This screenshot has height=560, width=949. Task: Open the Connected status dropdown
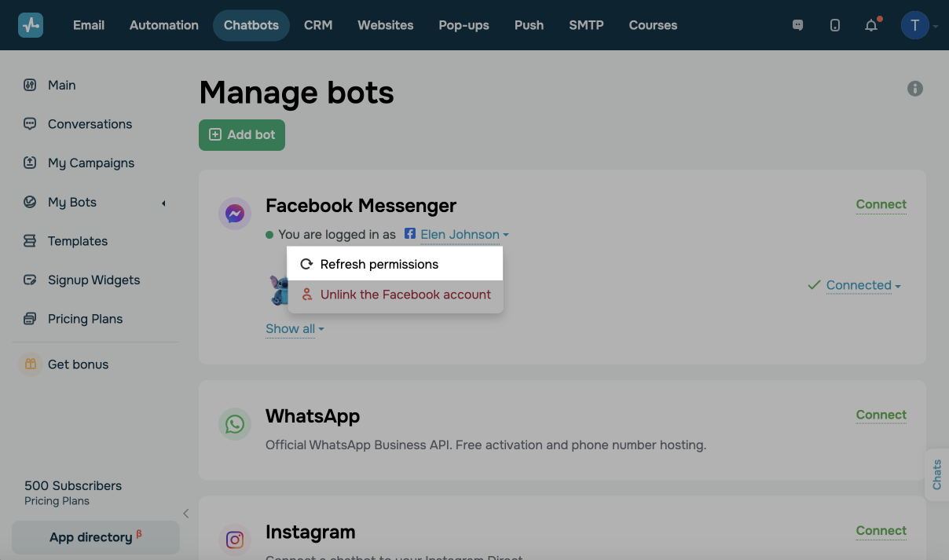[863, 285]
